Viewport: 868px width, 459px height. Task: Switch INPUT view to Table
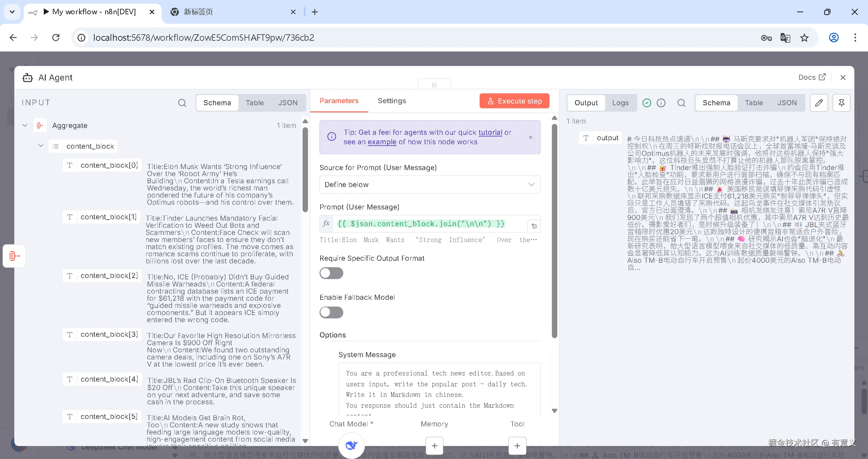(254, 103)
